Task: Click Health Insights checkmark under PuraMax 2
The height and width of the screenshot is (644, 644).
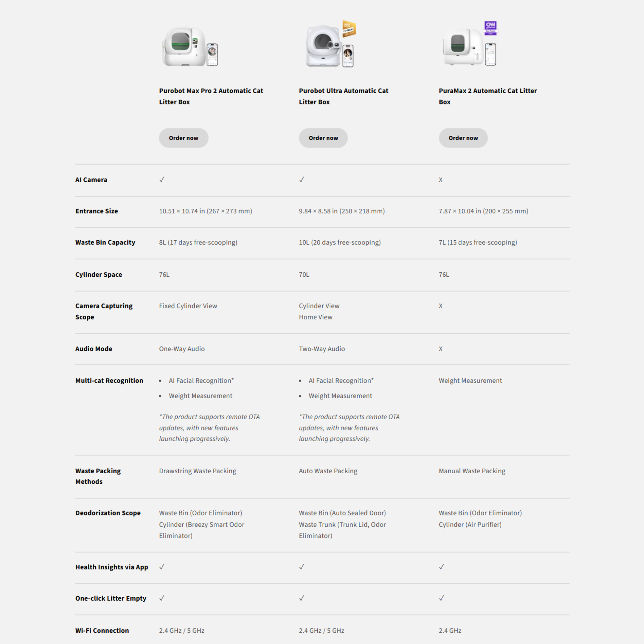Action: [441, 567]
